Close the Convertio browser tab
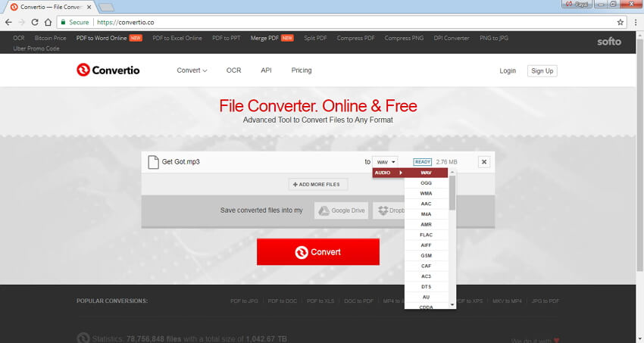The height and width of the screenshot is (343, 644). [89, 7]
